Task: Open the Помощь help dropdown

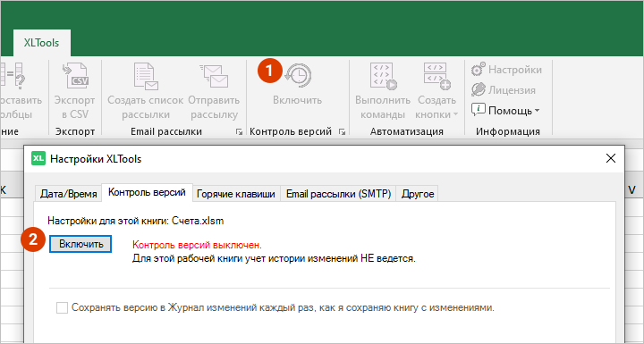Action: coord(505,111)
